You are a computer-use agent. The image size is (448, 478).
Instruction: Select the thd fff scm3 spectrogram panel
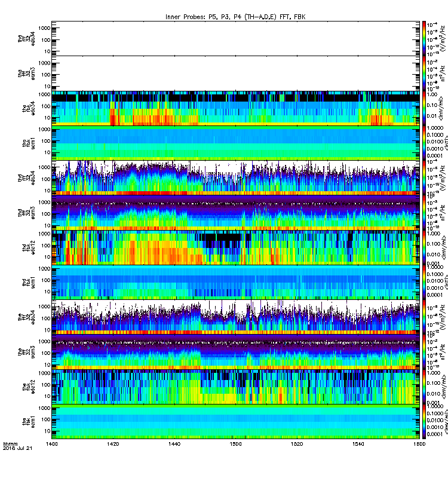235,213
